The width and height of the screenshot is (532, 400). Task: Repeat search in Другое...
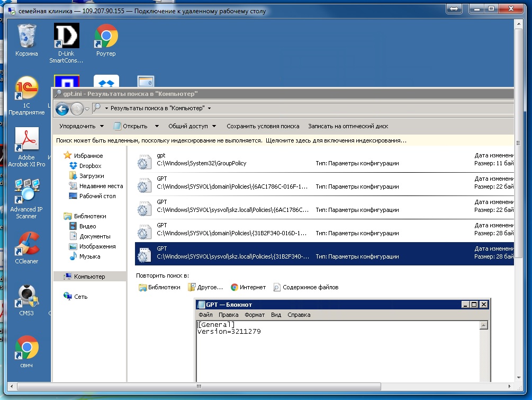click(205, 287)
